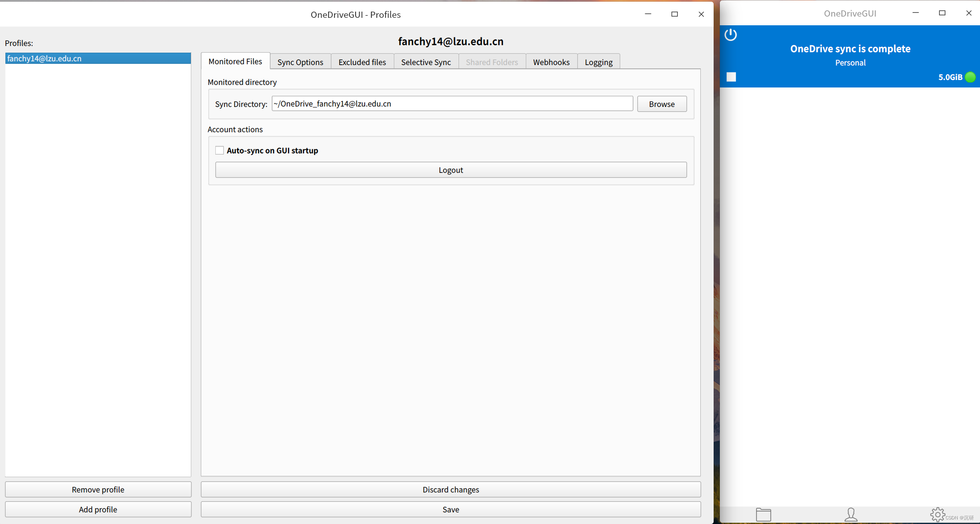Open the Webhooks tab
Image resolution: width=980 pixels, height=524 pixels.
tap(551, 62)
